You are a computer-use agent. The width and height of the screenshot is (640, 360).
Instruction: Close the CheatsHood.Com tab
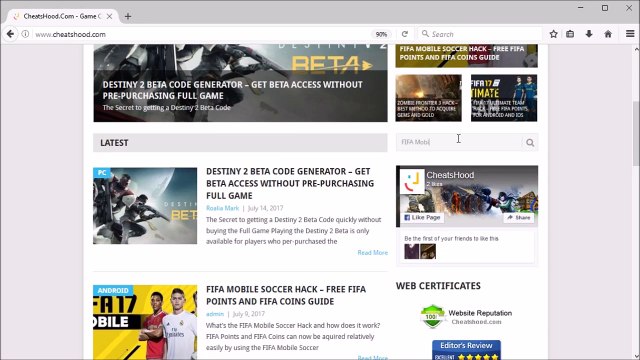tap(109, 16)
